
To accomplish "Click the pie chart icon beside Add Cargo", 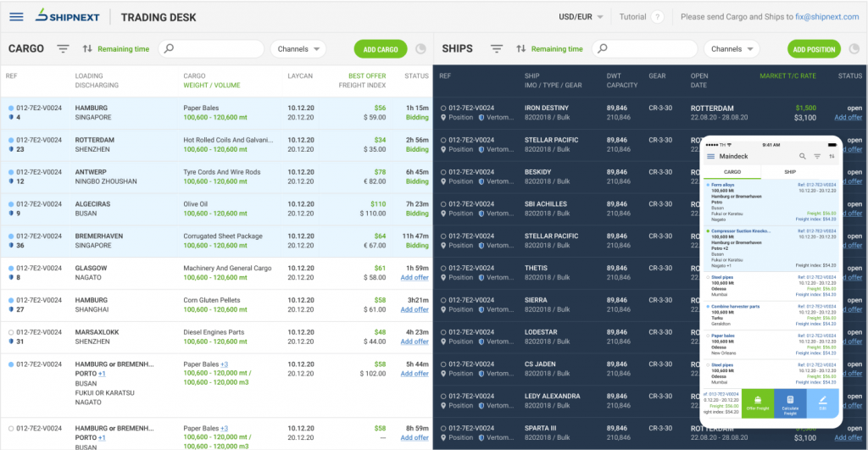I will coord(420,49).
